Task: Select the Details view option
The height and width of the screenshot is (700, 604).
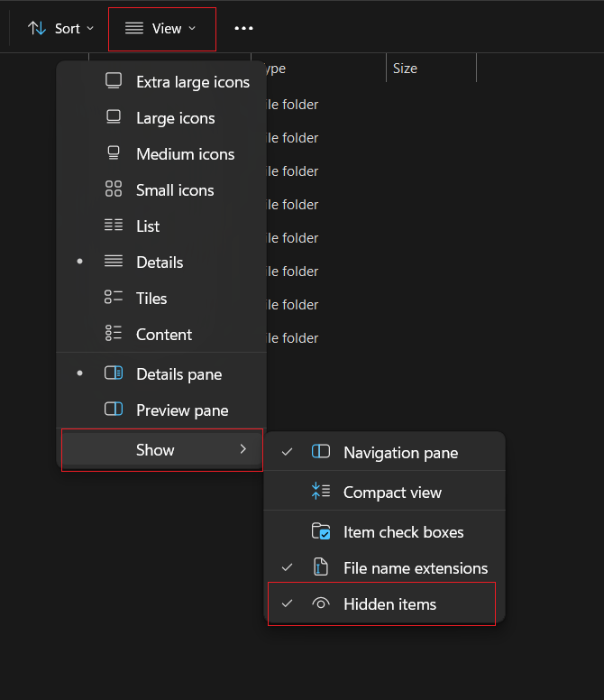Action: [160, 262]
